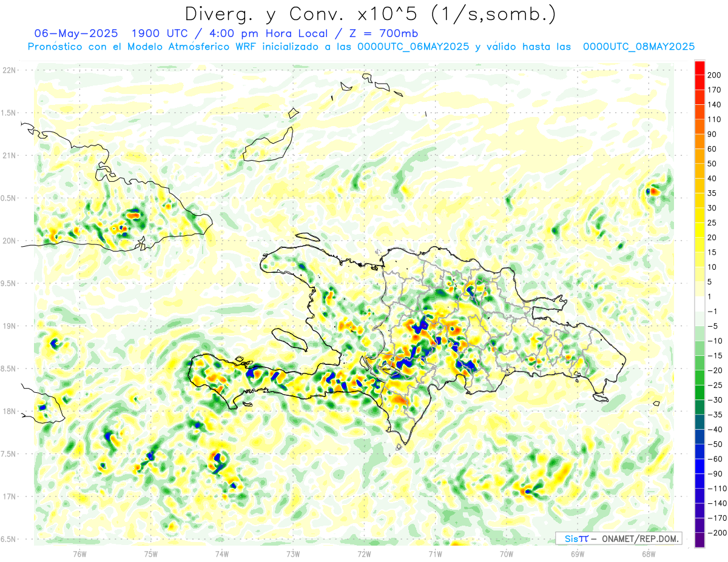Click the positive '35' colorbar label
The height and width of the screenshot is (562, 728).
[x=712, y=193]
